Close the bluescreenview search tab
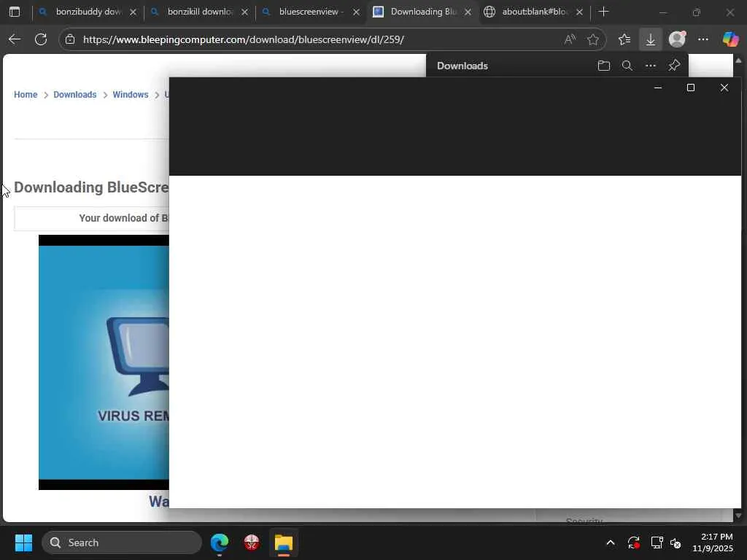Screen dimensions: 747x560 356,12
